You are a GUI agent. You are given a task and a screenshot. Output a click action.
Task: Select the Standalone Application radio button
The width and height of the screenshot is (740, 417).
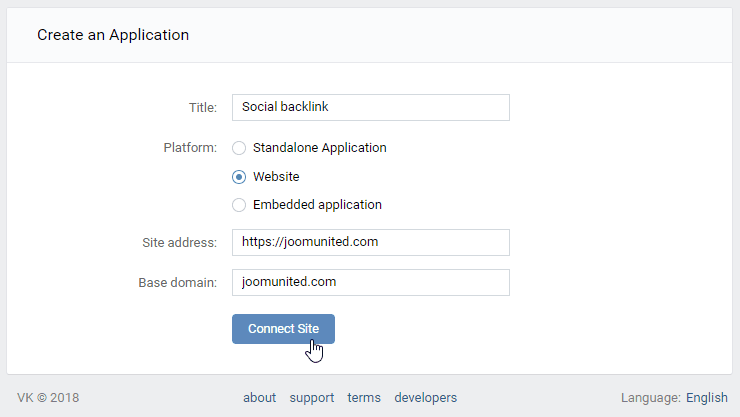click(x=239, y=148)
